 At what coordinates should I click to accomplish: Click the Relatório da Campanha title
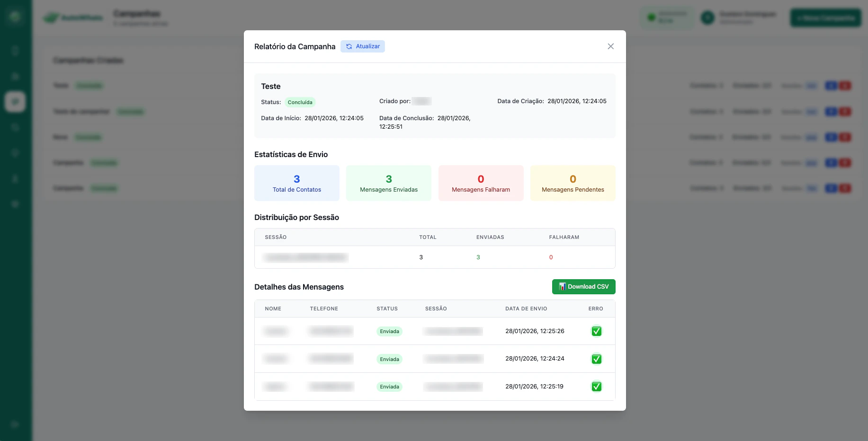tap(295, 46)
